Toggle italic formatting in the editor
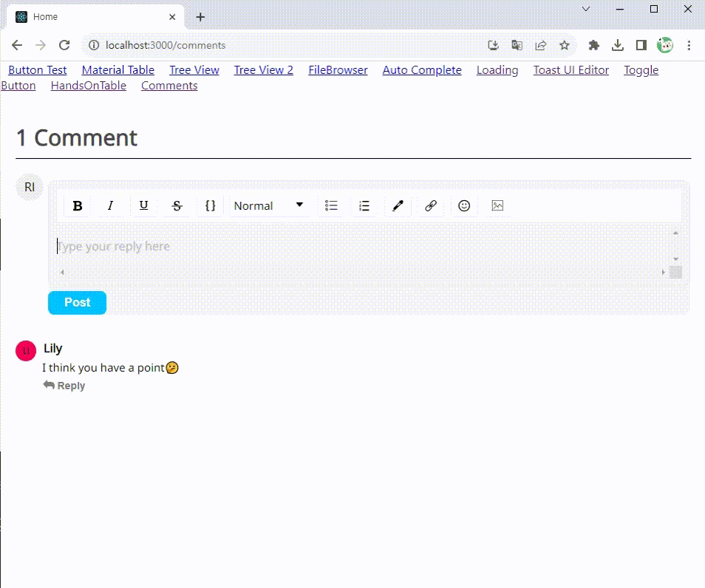Viewport: 705px width, 588px height. point(110,206)
